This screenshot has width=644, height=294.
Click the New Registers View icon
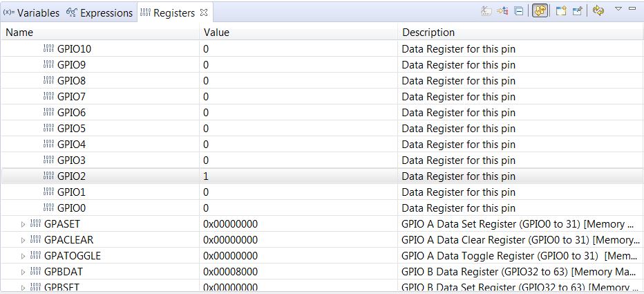(x=560, y=12)
